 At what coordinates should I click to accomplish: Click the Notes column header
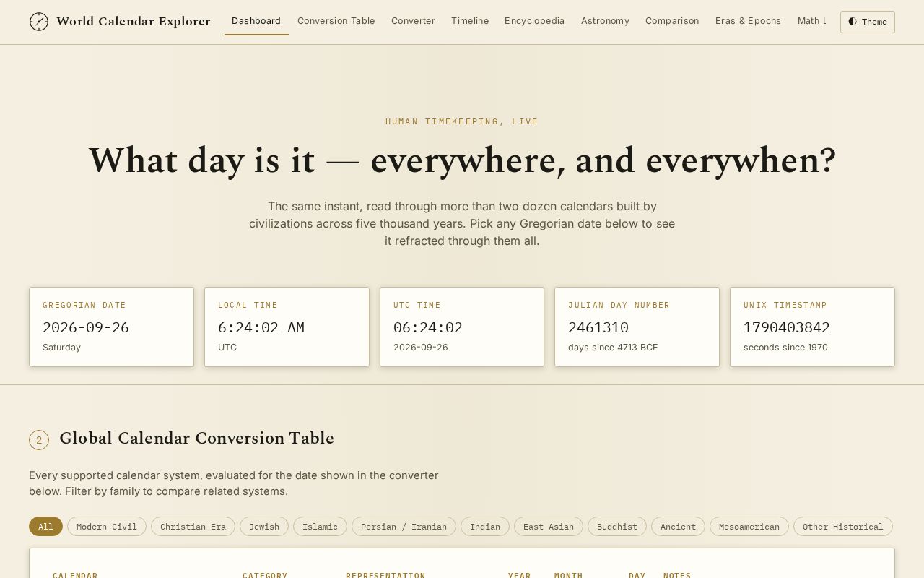(x=677, y=575)
